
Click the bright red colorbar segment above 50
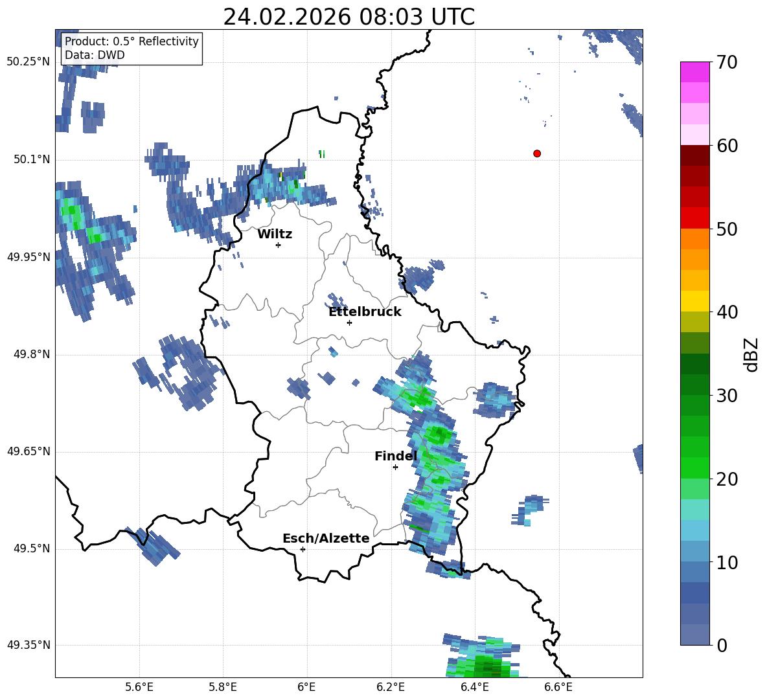pos(694,218)
